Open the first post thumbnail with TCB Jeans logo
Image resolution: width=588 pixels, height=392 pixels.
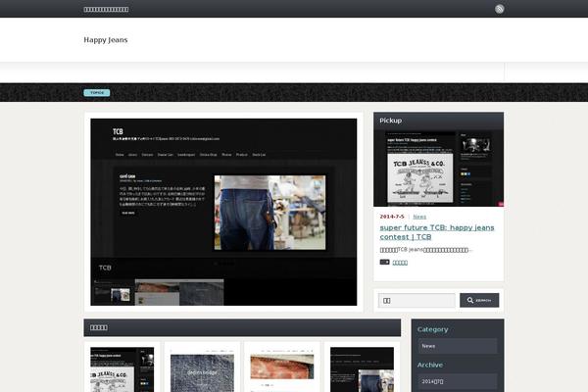(122, 369)
